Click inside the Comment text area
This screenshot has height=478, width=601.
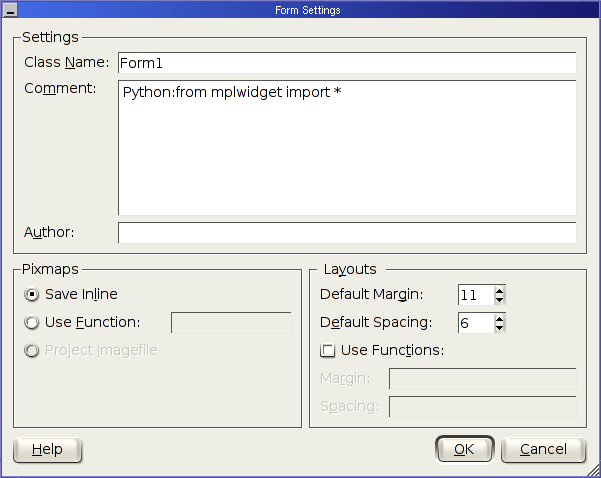[347, 148]
